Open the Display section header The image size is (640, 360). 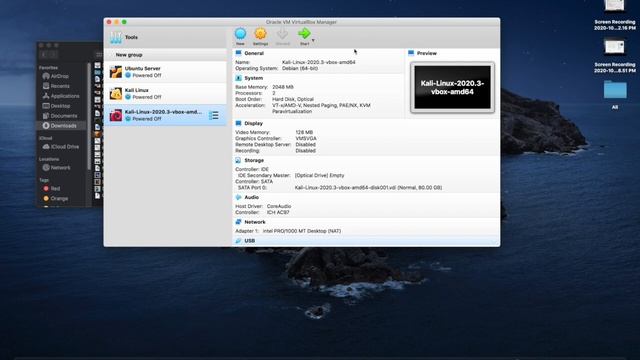tap(253, 123)
